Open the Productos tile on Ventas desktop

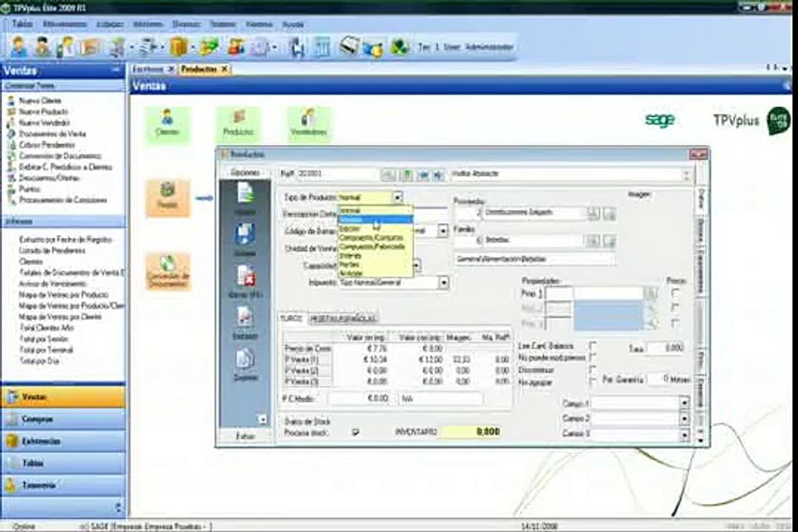(238, 123)
